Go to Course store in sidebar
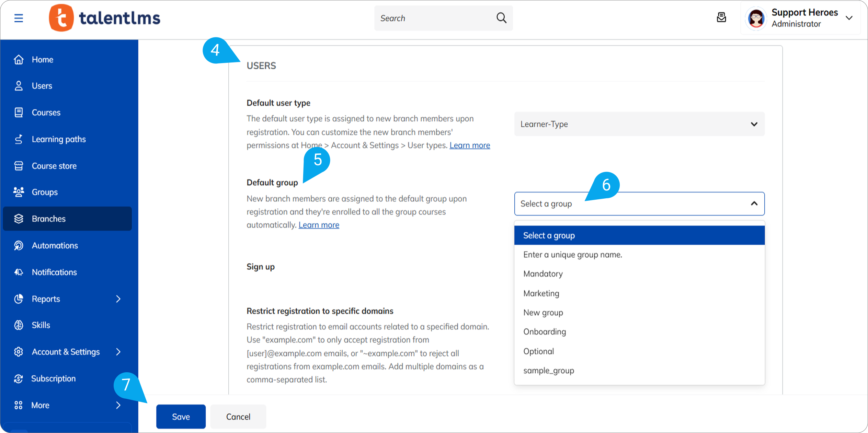This screenshot has width=868, height=433. [54, 166]
